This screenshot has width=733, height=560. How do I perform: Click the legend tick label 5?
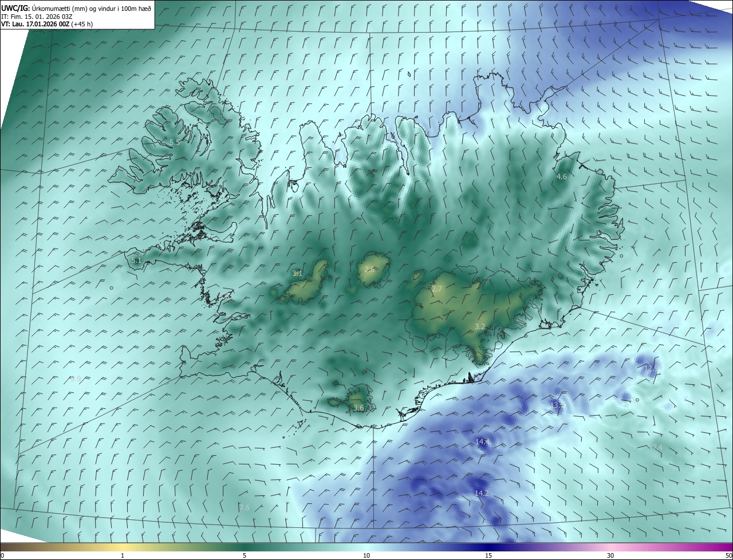245,555
